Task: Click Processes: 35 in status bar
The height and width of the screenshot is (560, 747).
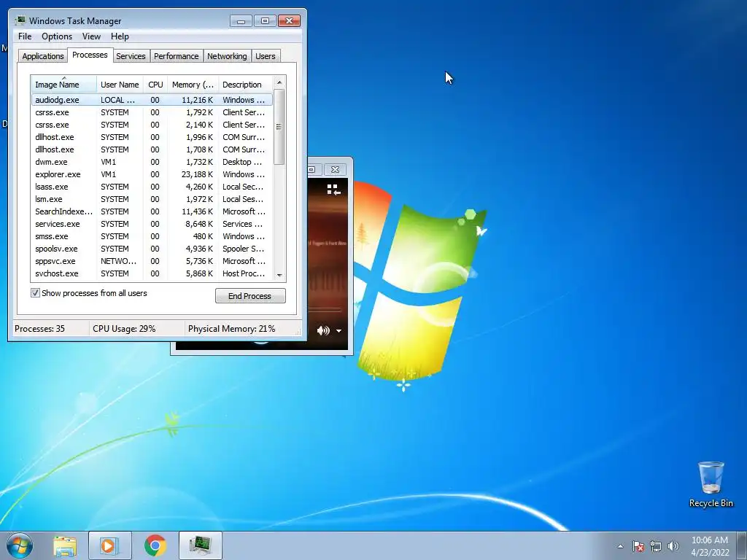Action: [39, 329]
